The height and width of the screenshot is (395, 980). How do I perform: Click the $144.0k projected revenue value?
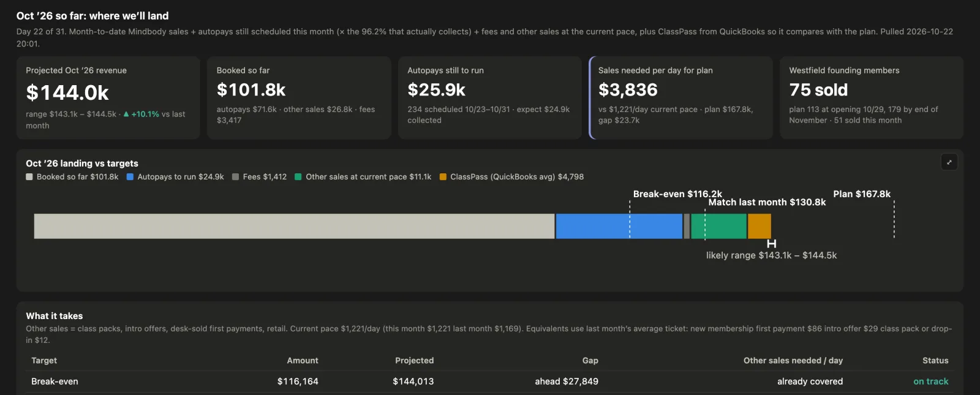pyautogui.click(x=67, y=92)
